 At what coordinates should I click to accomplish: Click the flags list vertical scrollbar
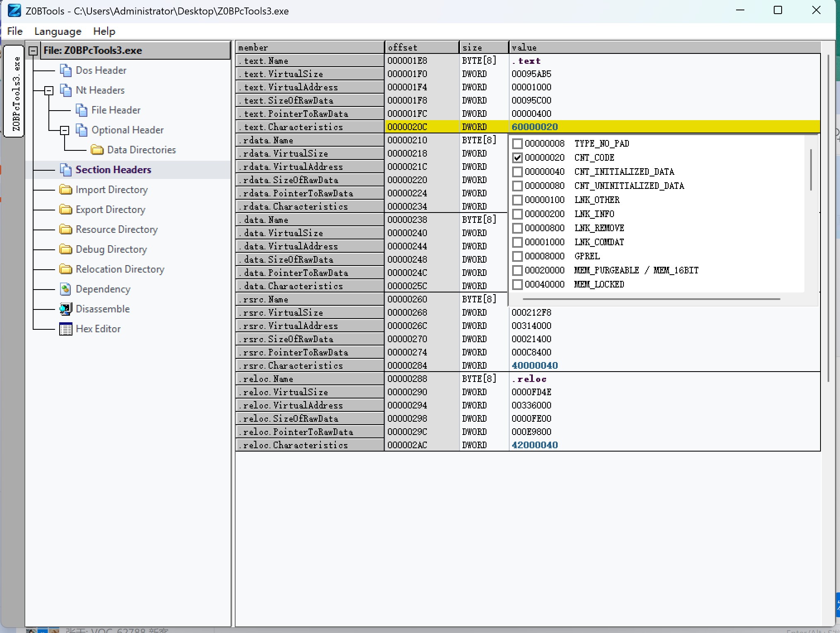pyautogui.click(x=811, y=170)
